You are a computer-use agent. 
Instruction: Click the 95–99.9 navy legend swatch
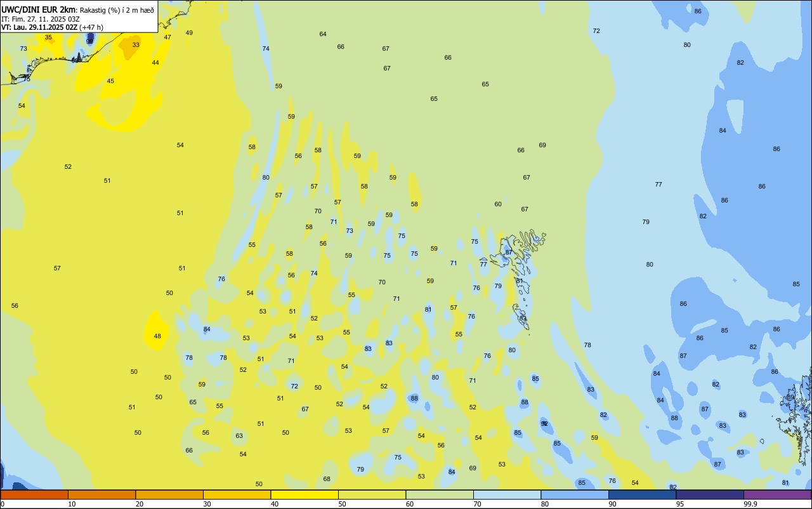710,494
